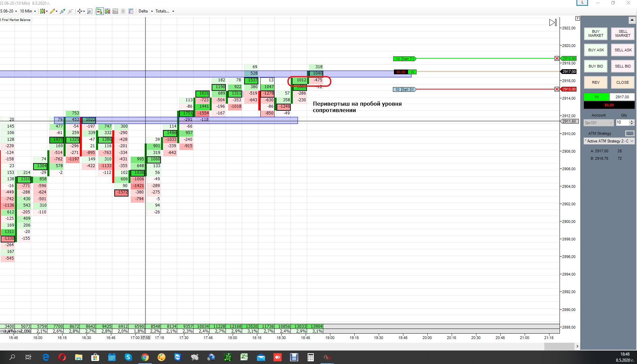Launch Microsoft Edge from taskbar
This screenshot has width=637, height=364.
(46, 357)
